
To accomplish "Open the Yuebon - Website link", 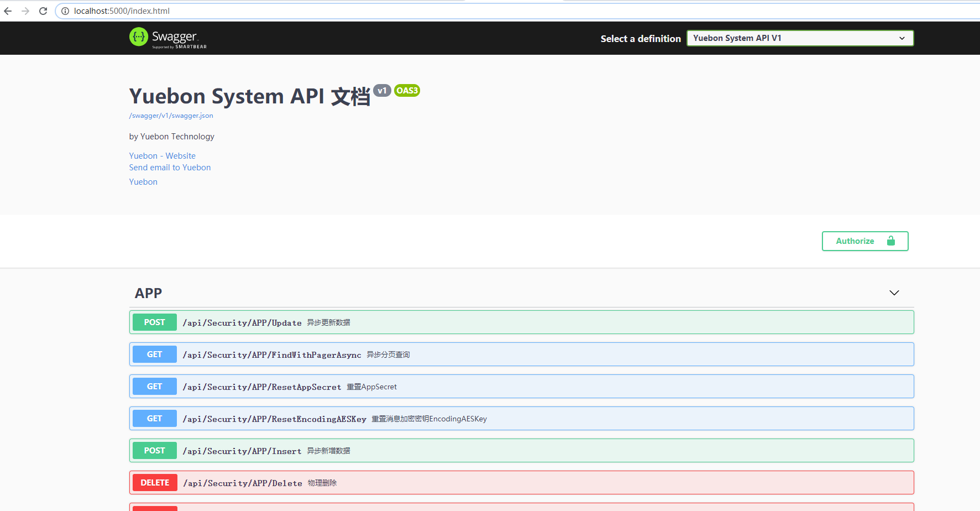I will coord(163,156).
